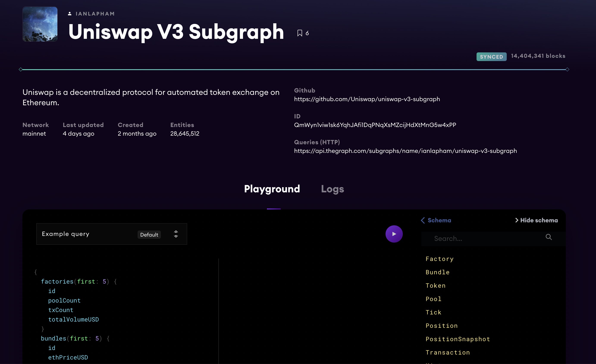Click 2 months ago created value
Screen dimensions: 596x364
point(137,134)
